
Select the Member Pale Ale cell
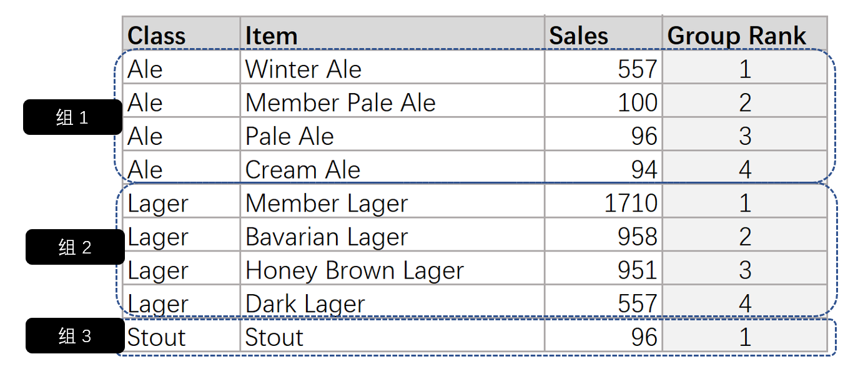click(x=392, y=101)
